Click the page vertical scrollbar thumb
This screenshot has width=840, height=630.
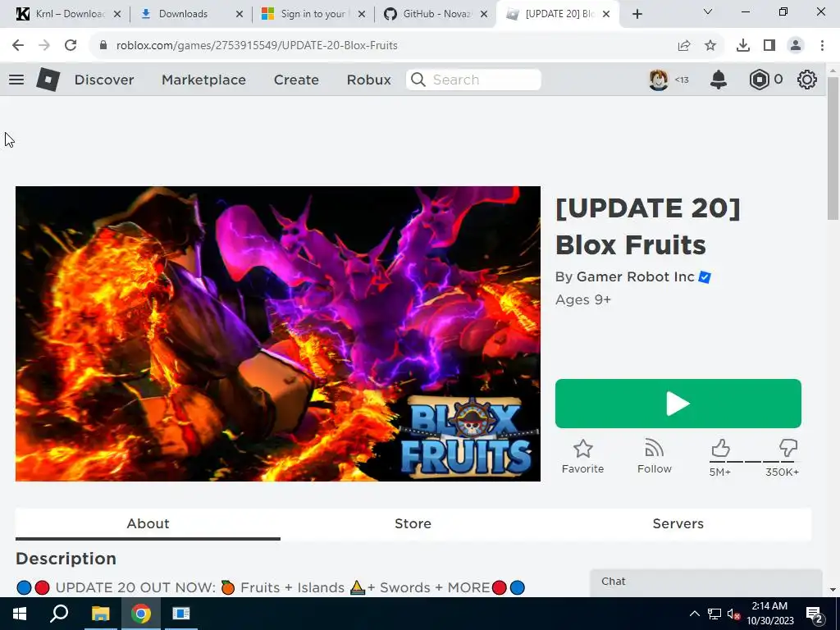pyautogui.click(x=833, y=148)
